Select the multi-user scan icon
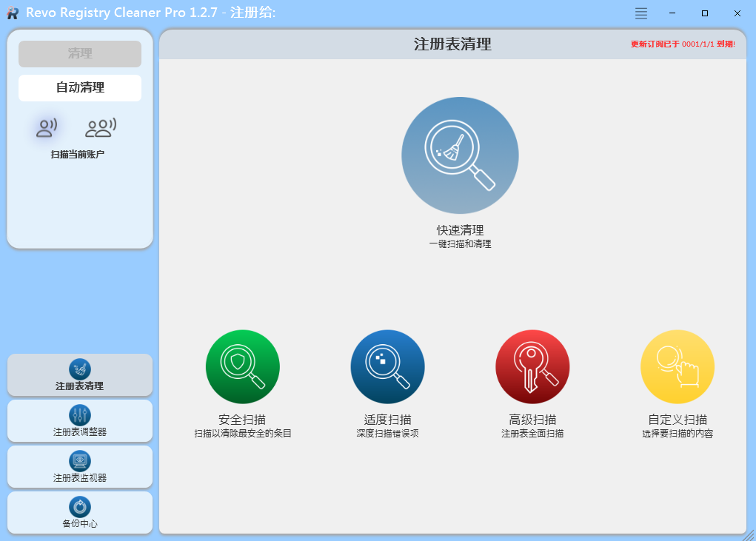Screen dimensions: 756x541 coord(100,127)
